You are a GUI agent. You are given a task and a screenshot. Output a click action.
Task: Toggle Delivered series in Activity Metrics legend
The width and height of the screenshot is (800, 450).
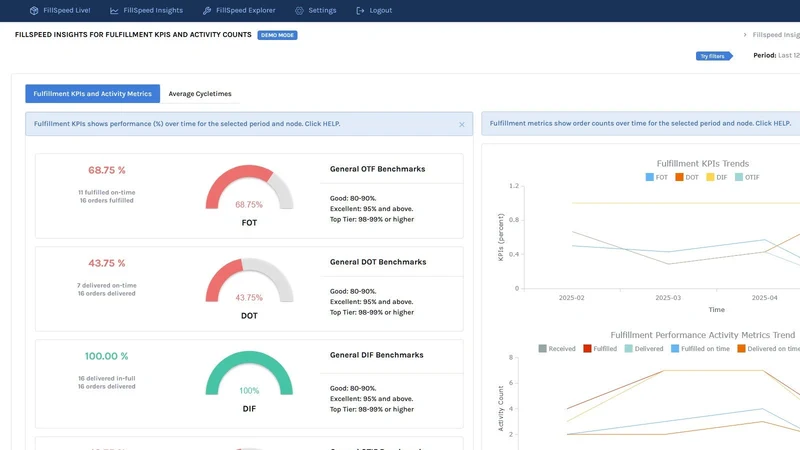(x=644, y=348)
